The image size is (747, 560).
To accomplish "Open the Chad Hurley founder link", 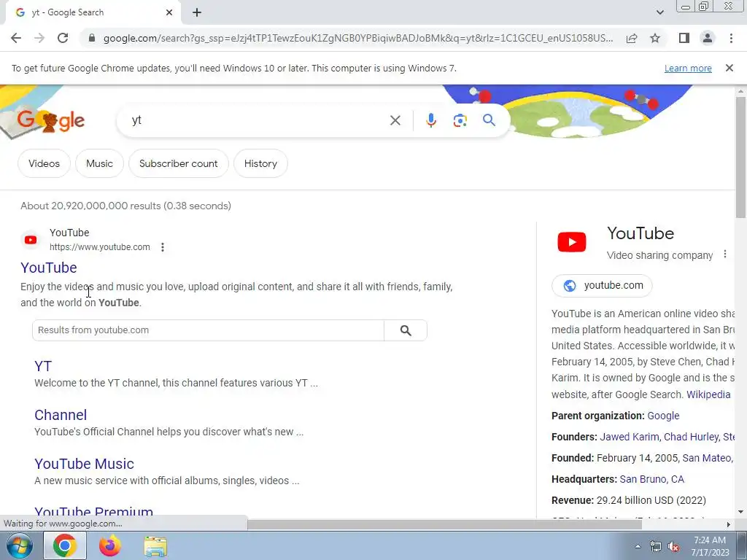I will pos(692,437).
